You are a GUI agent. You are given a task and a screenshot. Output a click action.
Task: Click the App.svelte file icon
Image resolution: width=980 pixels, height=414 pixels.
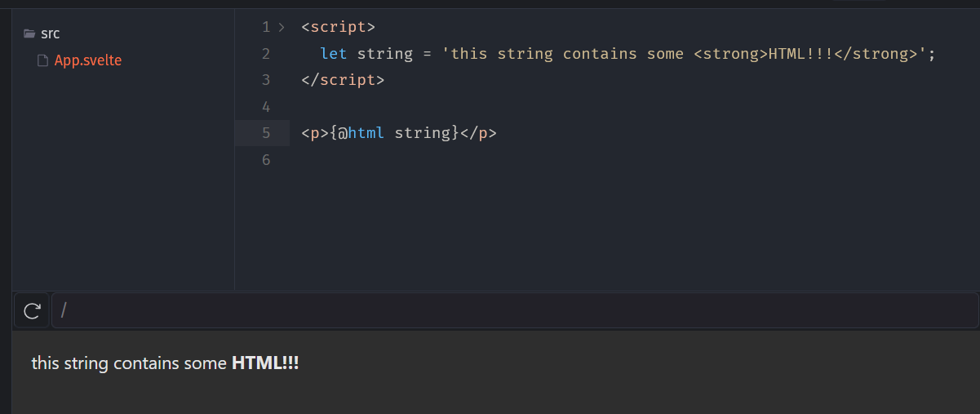[x=43, y=60]
